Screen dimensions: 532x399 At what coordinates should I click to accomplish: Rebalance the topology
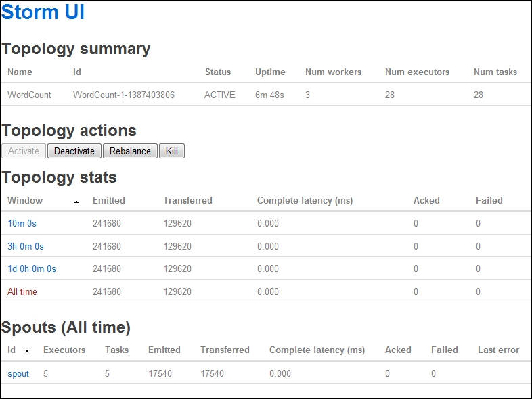[130, 151]
